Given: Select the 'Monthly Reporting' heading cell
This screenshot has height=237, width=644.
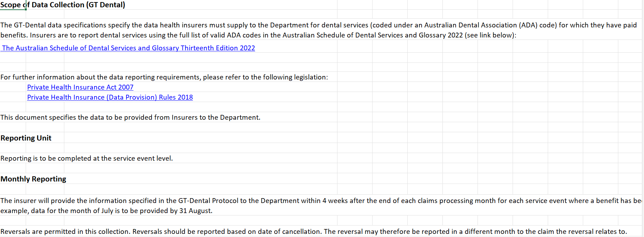Looking at the screenshot, I should [x=33, y=179].
